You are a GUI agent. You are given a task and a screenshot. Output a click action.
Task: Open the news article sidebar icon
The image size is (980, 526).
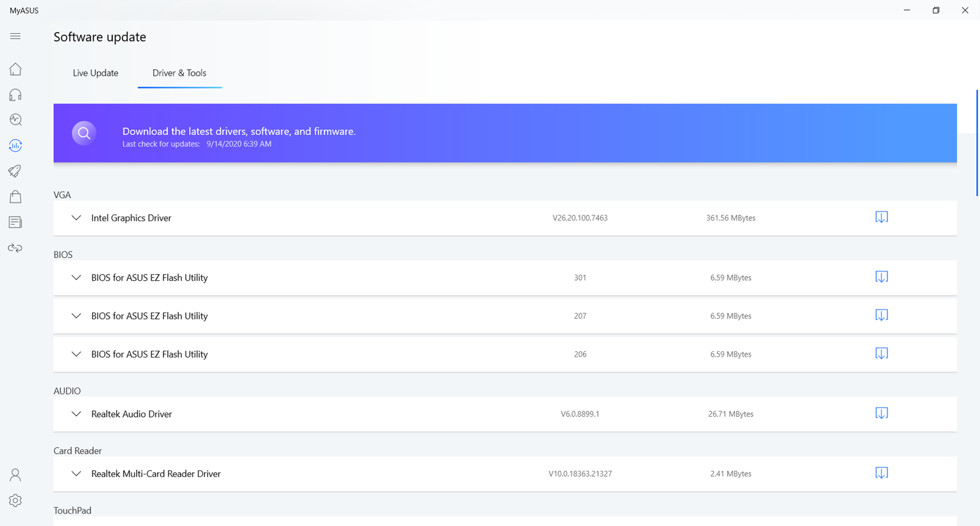[15, 222]
